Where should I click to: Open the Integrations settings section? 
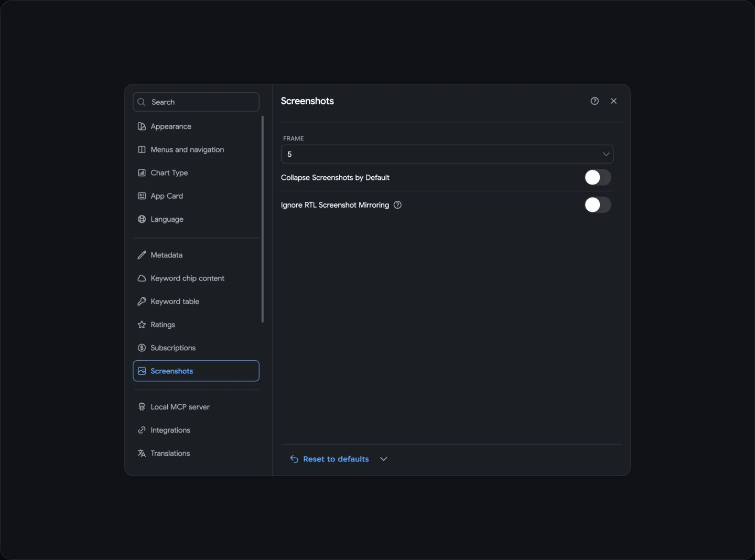click(196, 430)
